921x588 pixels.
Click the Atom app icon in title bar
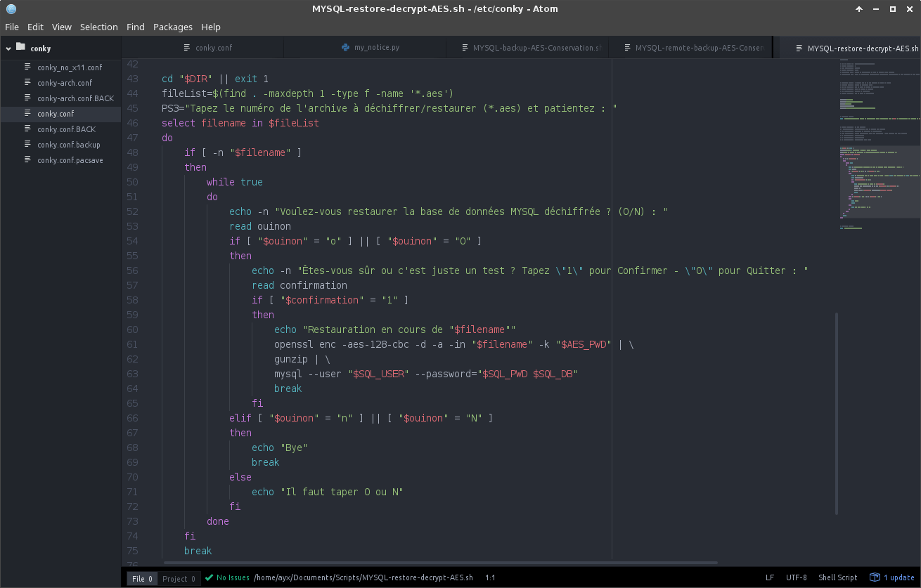pyautogui.click(x=11, y=9)
